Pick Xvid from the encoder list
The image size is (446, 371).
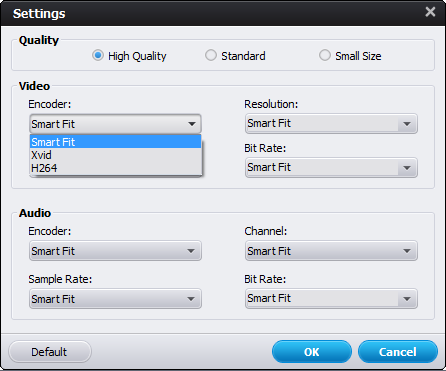[x=116, y=155]
